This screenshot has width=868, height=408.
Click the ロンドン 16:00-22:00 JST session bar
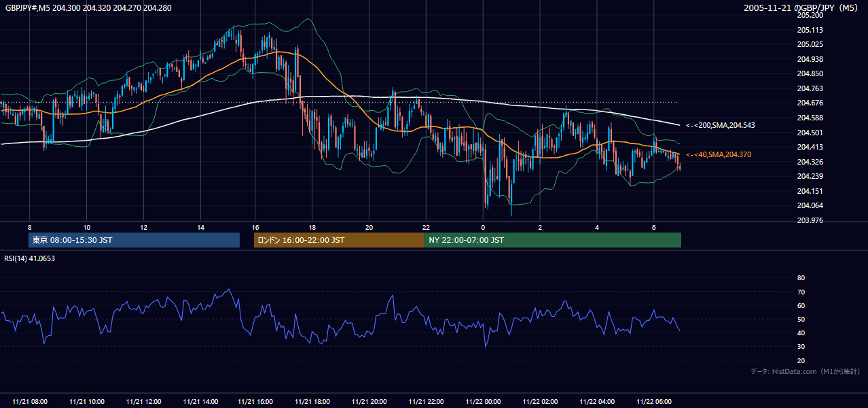click(339, 240)
